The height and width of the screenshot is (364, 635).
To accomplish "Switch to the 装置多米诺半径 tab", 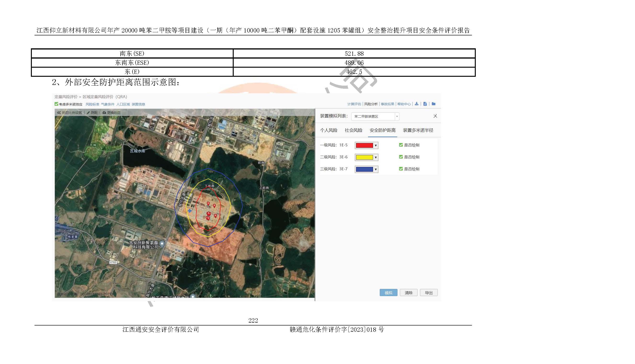I will click(x=418, y=130).
